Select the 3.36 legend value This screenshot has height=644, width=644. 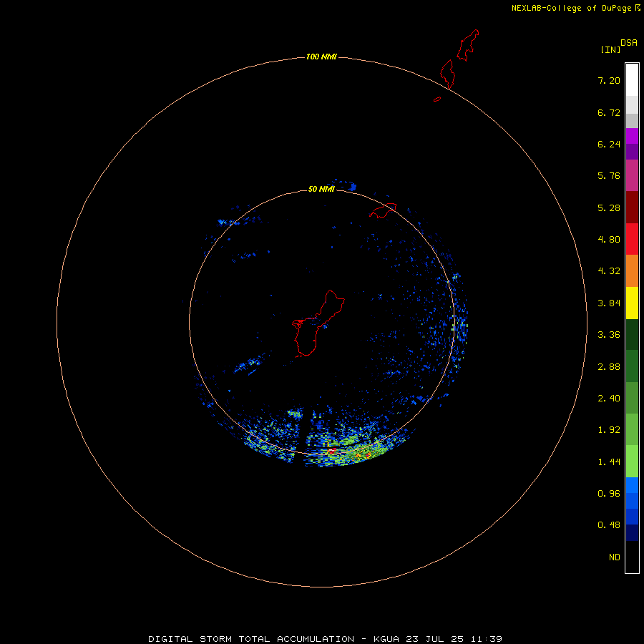(609, 335)
